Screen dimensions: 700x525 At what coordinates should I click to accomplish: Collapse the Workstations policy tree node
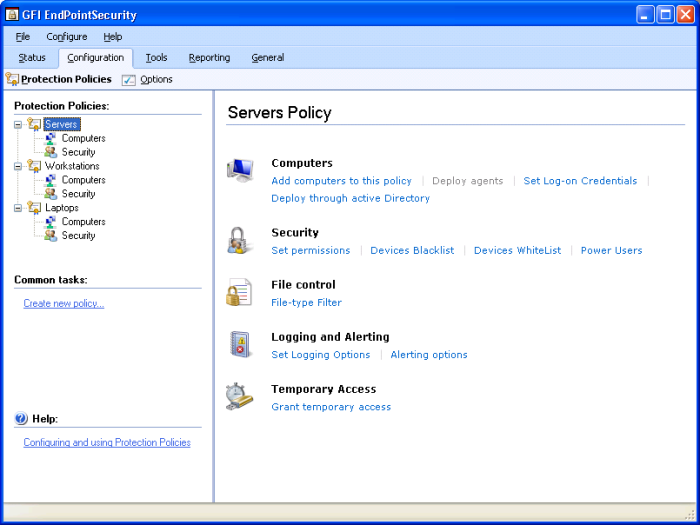[18, 166]
